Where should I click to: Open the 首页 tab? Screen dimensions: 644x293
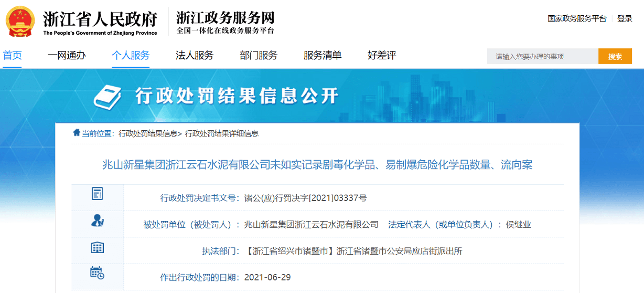pyautogui.click(x=13, y=56)
